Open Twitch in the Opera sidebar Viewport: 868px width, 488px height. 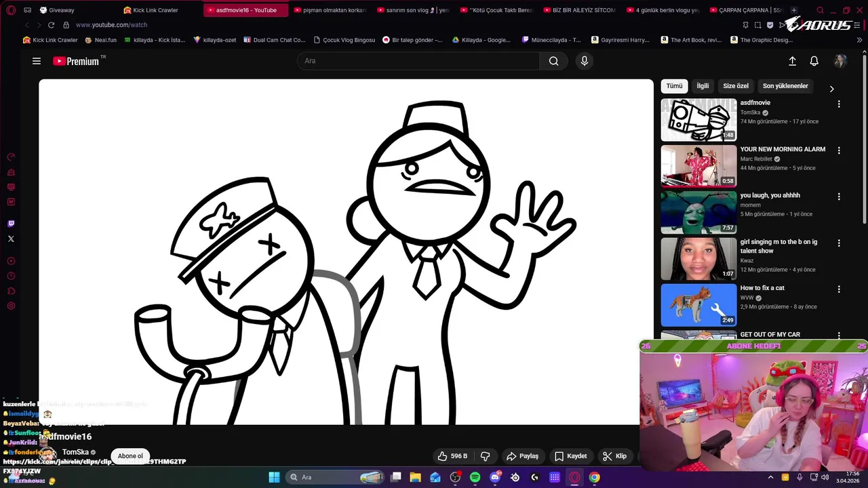pos(11,224)
